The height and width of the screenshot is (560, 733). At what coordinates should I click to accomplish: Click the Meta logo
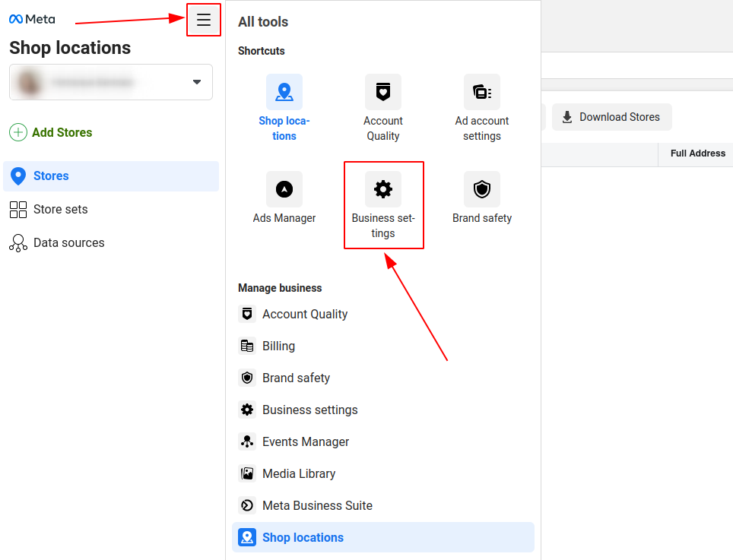pos(32,19)
